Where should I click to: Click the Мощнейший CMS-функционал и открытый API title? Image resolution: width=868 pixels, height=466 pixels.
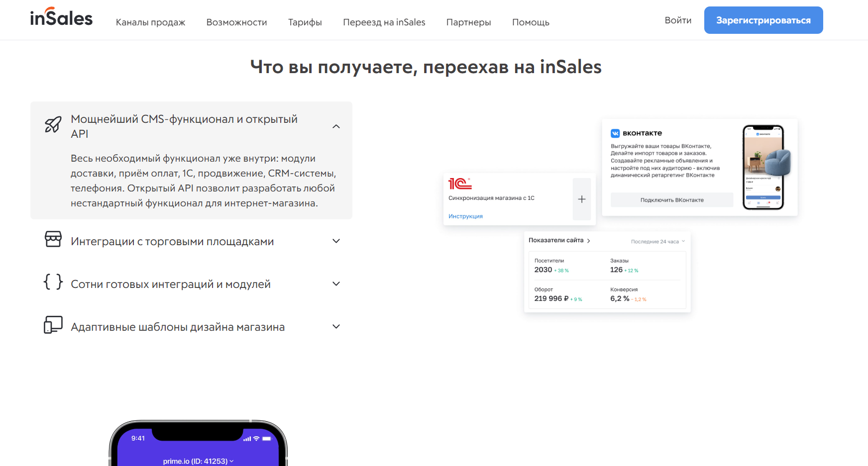coord(184,126)
